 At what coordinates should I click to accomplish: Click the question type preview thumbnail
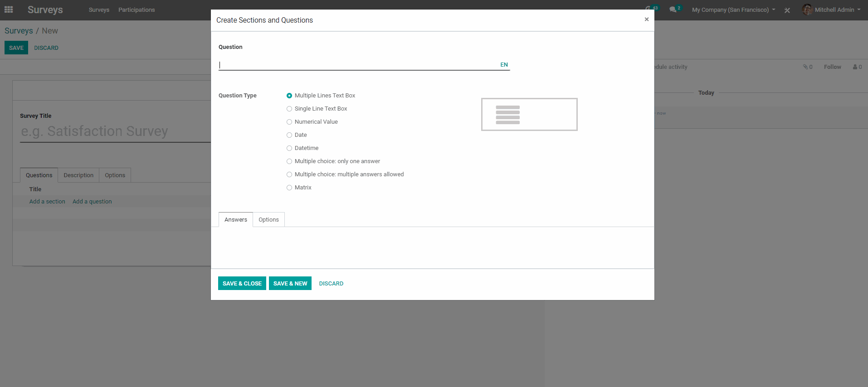pos(529,115)
